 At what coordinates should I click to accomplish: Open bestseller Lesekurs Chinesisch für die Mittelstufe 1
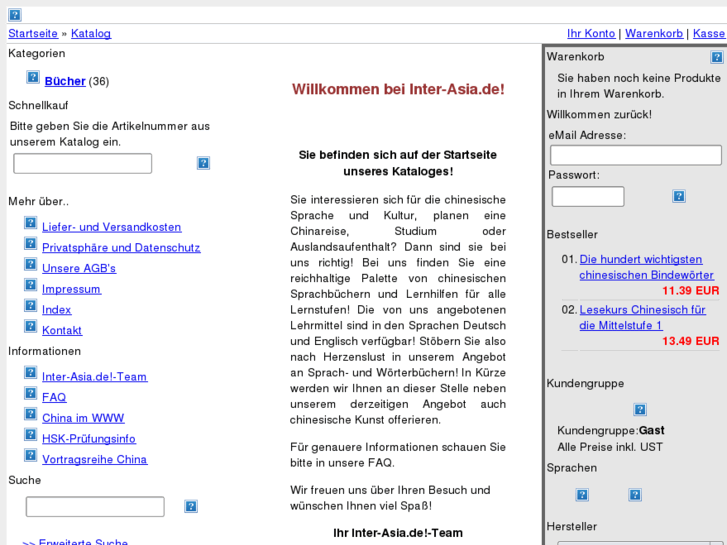[x=642, y=318]
